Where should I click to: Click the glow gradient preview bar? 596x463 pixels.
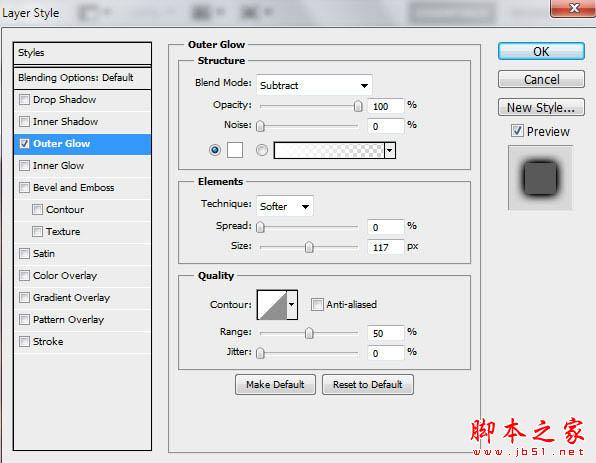click(329, 150)
